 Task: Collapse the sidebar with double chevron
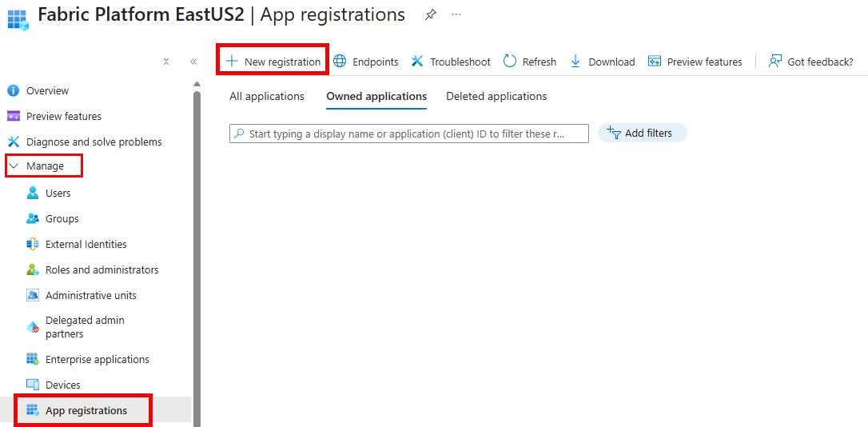pyautogui.click(x=193, y=62)
